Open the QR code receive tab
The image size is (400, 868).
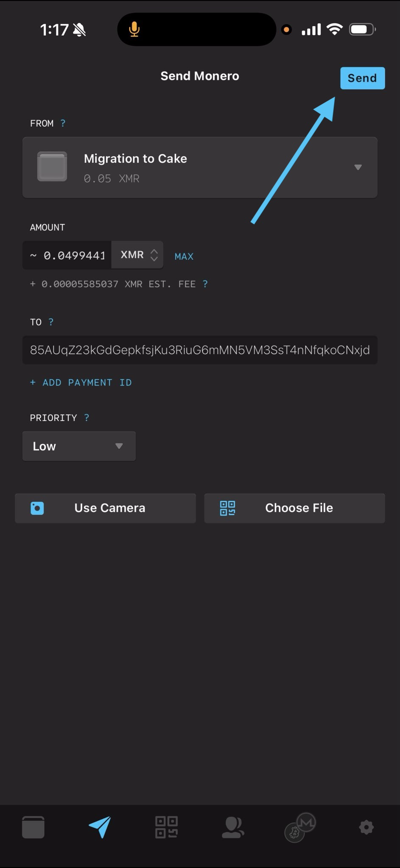click(166, 827)
